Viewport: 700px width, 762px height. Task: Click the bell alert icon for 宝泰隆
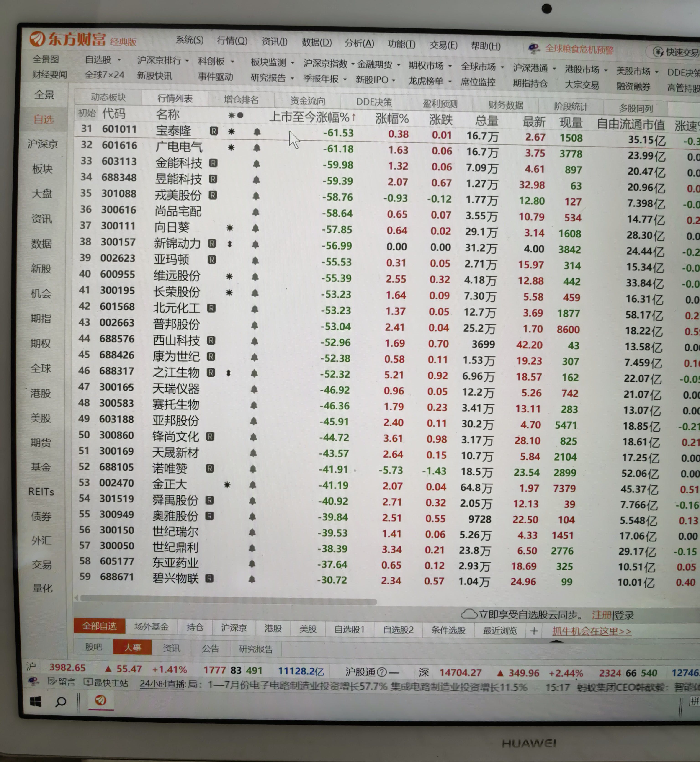pyautogui.click(x=257, y=132)
